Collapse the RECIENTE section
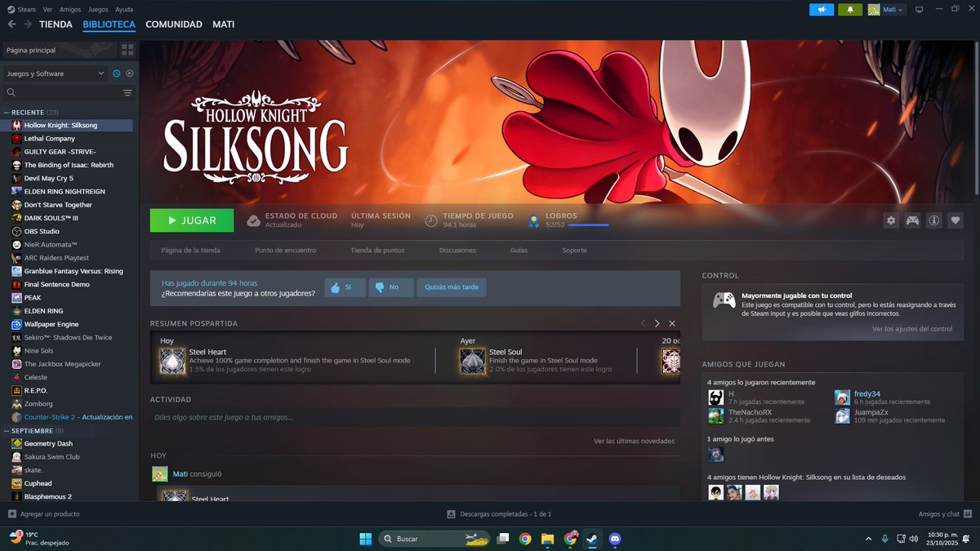Image resolution: width=980 pixels, height=551 pixels. tap(7, 112)
